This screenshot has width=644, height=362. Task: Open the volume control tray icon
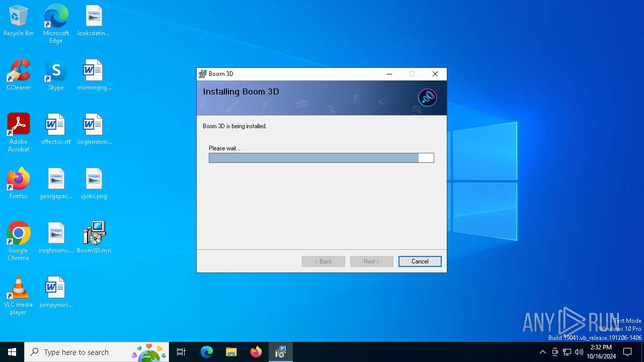point(579,352)
